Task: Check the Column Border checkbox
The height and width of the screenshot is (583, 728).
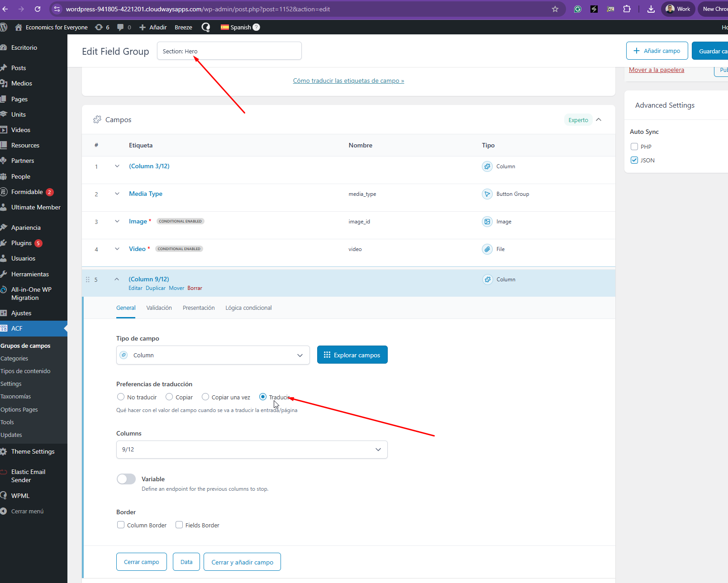Action: 121,525
